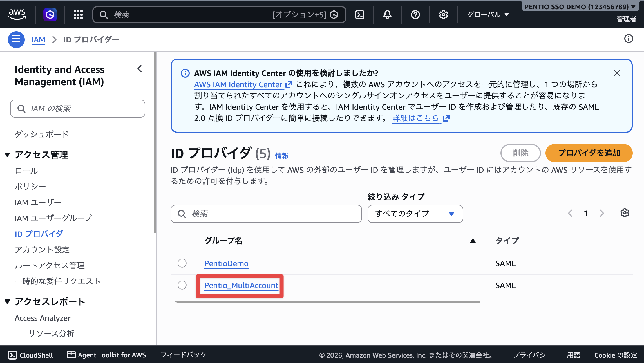The image size is (644, 363).
Task: Collapse the アクセスレポート section
Action: (8, 302)
